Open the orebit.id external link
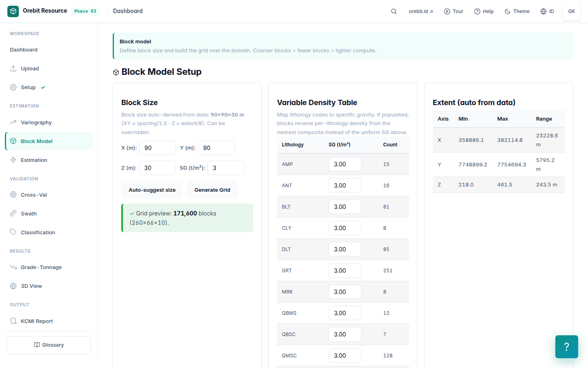This screenshot has width=588, height=368. 421,11
